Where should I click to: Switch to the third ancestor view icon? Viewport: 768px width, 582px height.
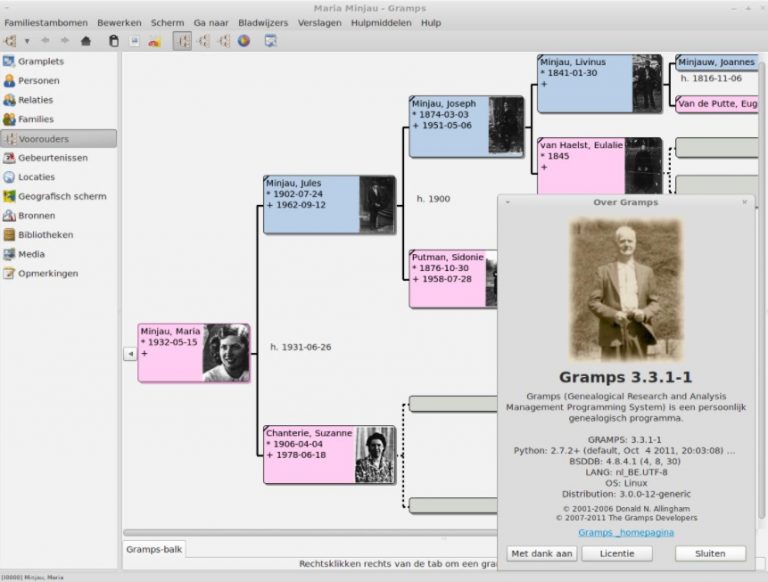click(x=224, y=41)
